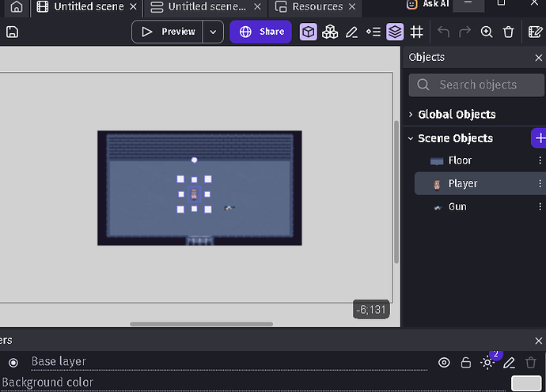Open Base layer lighting effects icon
This screenshot has height=392, width=546.
pos(487,363)
